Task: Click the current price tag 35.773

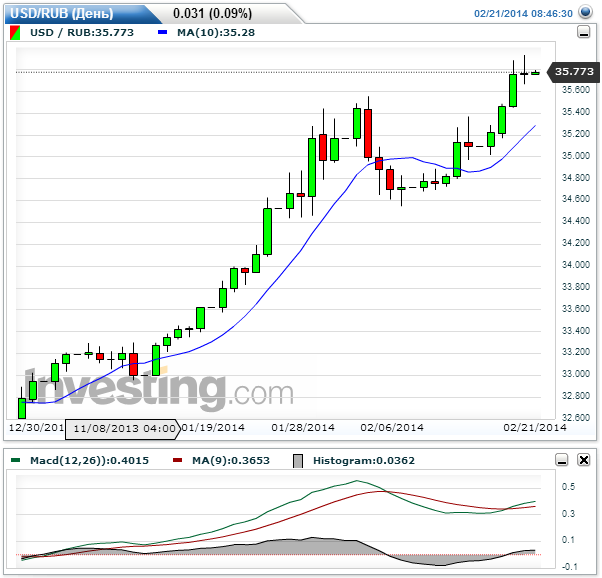Action: 574,72
